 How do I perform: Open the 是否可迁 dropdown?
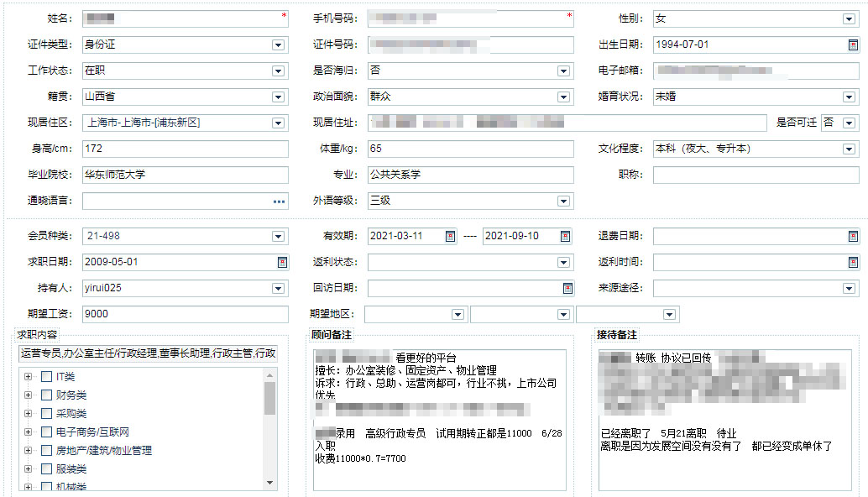849,123
